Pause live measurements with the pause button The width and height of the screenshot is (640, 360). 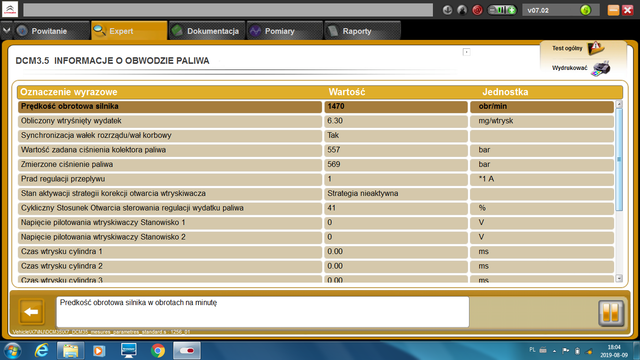[611, 313]
